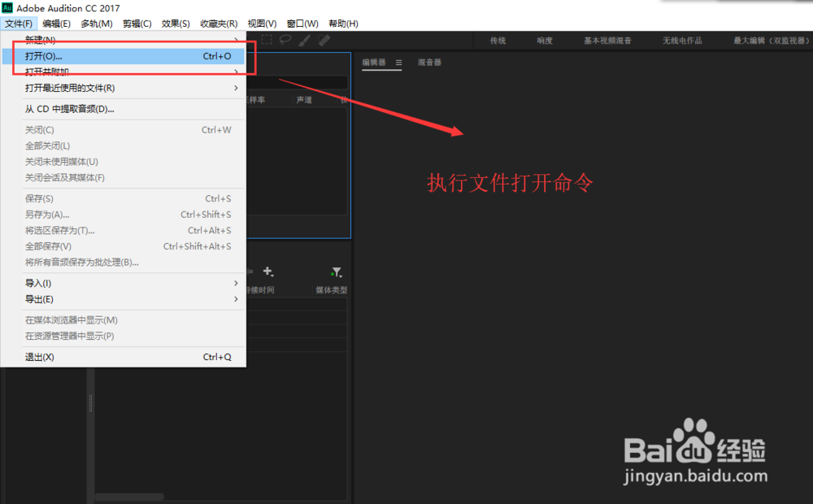This screenshot has height=504, width=813.
Task: Click the greyed 关闭会话及其媒体(F) entry
Action: coord(124,177)
